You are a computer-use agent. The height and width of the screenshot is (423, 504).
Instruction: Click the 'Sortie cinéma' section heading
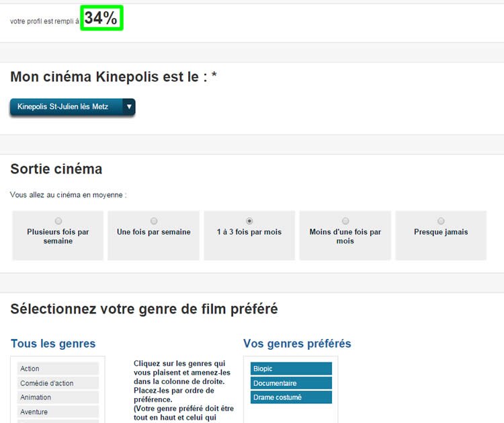56,169
